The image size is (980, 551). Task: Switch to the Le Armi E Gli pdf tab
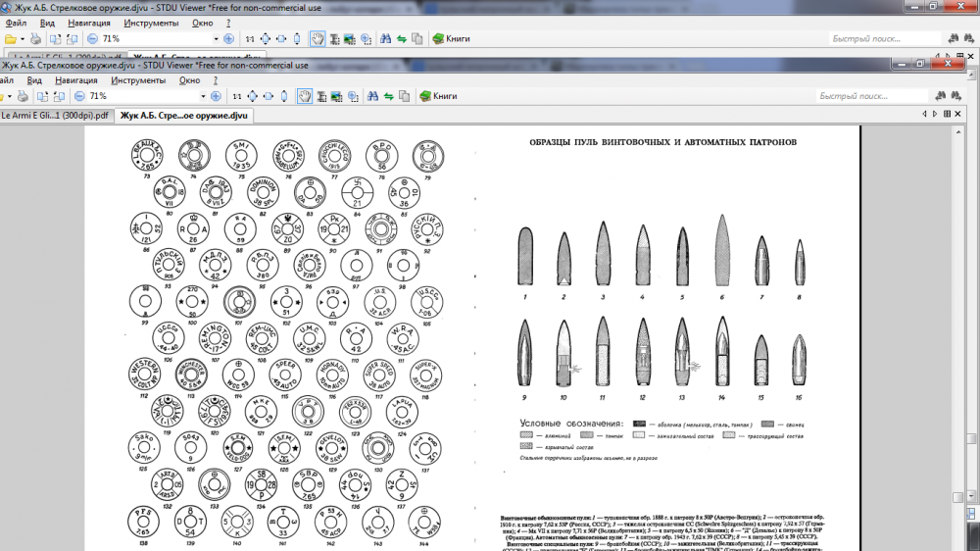pyautogui.click(x=54, y=116)
